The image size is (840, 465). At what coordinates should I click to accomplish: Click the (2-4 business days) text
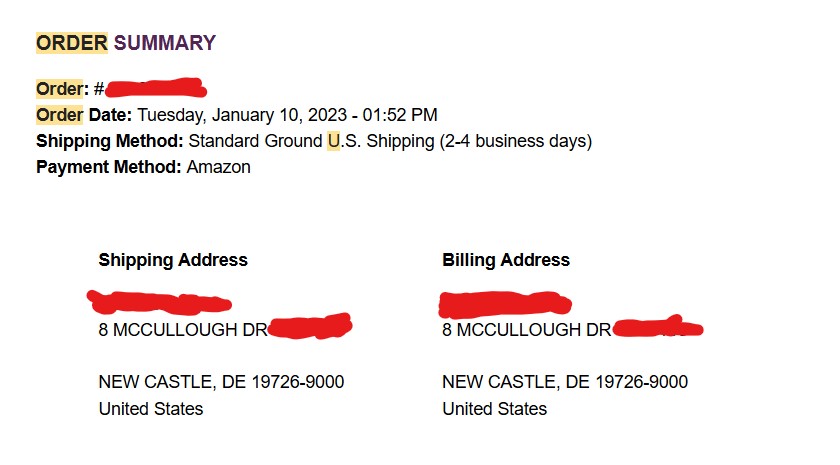coord(516,141)
